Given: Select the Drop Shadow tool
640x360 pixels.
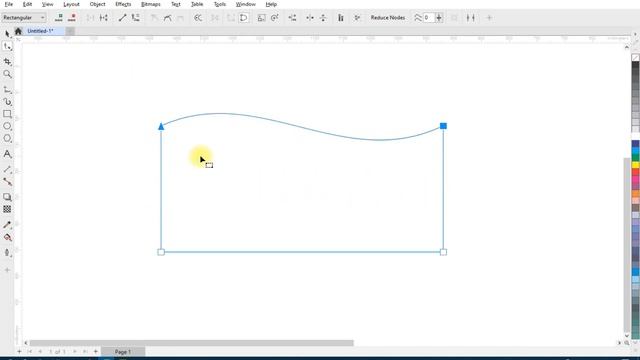Looking at the screenshot, I should point(7,197).
